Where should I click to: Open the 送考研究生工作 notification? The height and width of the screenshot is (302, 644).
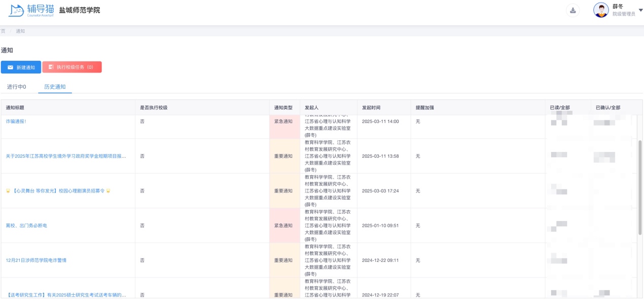(x=66, y=295)
